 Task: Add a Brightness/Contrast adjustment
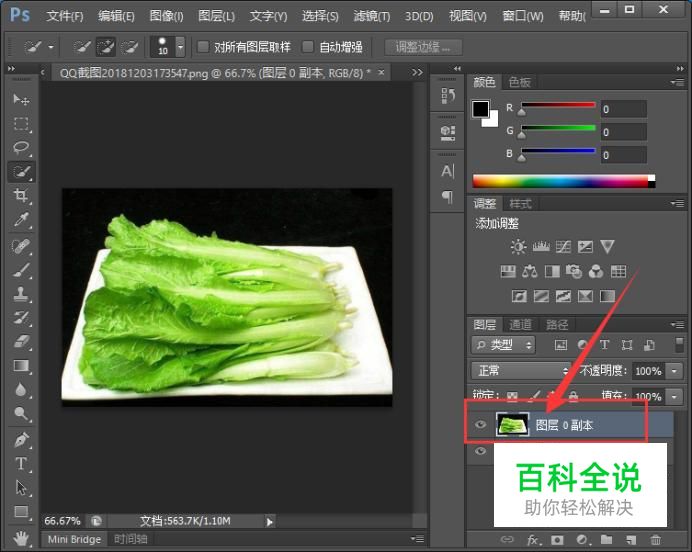pos(518,247)
